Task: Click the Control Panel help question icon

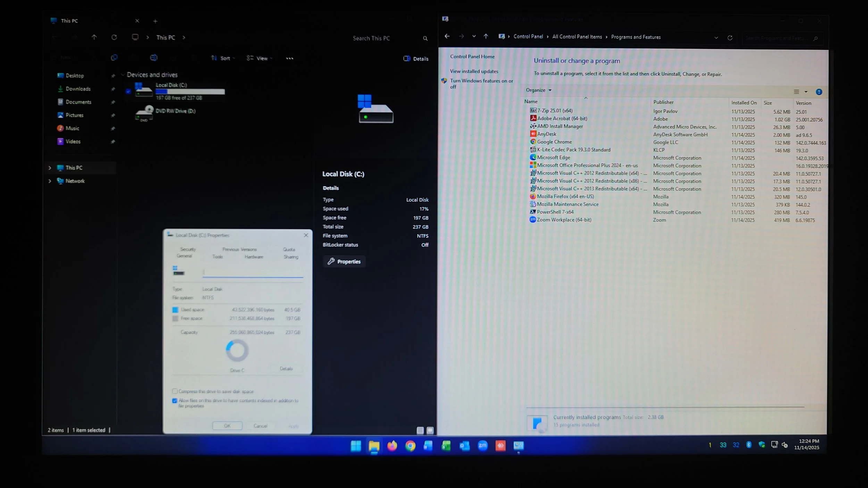Action: pos(819,92)
